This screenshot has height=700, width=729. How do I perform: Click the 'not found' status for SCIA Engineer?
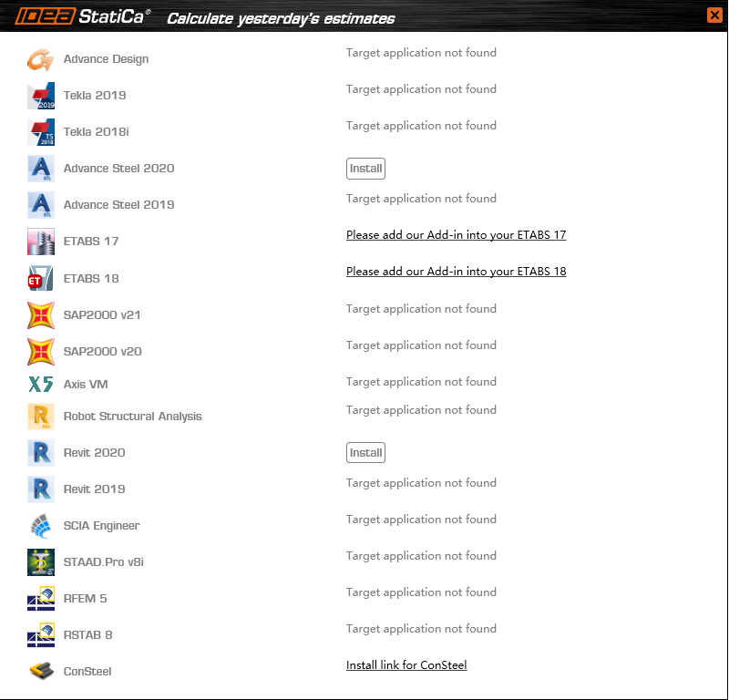[421, 519]
